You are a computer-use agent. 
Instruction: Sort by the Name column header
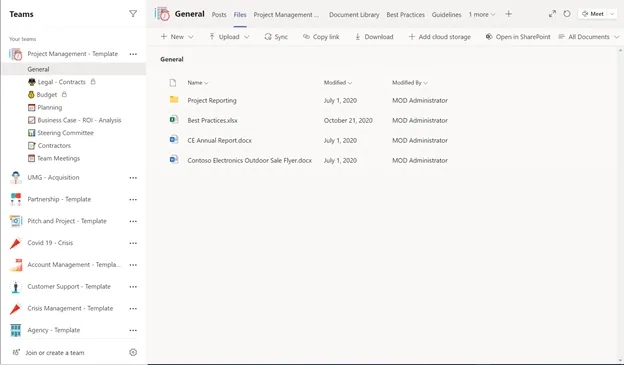(x=198, y=83)
